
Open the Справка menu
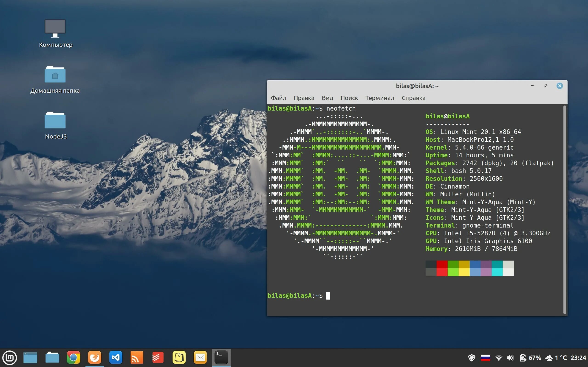[413, 98]
